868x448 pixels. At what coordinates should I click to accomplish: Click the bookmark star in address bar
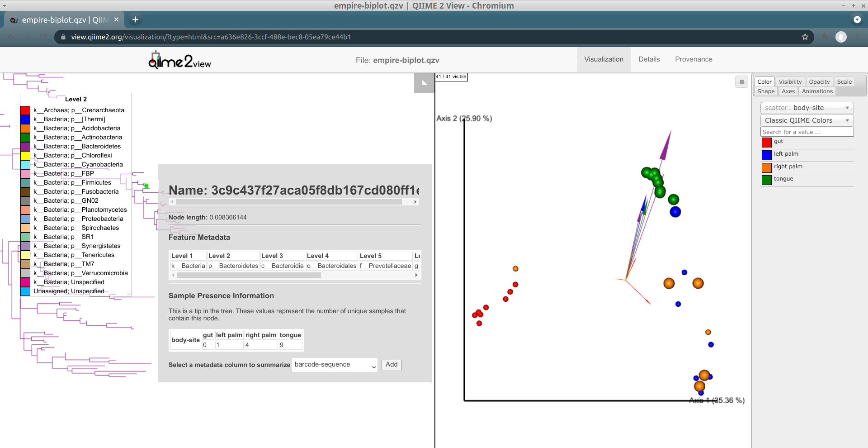(x=805, y=37)
